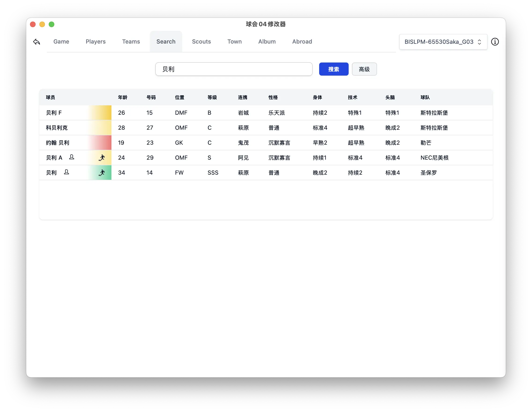The image size is (532, 412).
Task: Click the running player icon on 贝利 A row
Action: point(102,158)
